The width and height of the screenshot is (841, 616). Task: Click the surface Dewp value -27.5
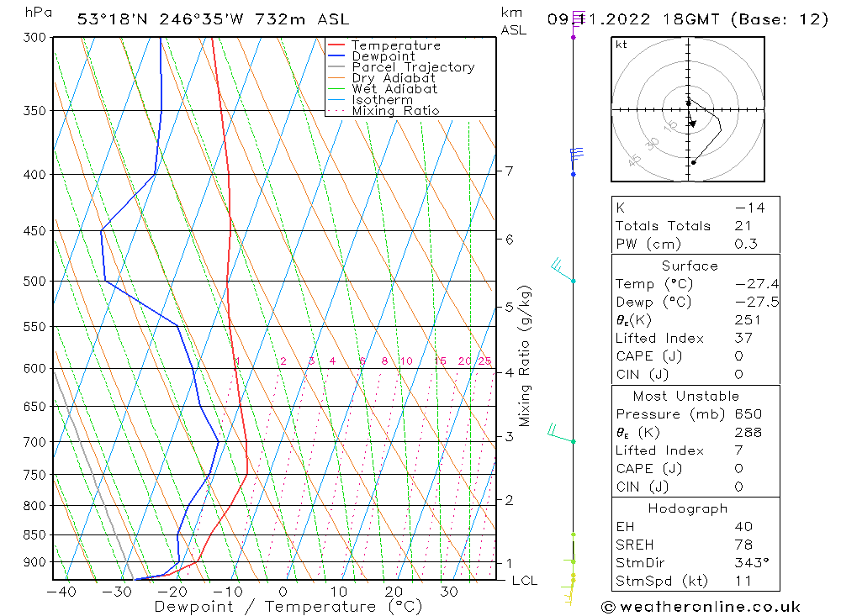click(757, 302)
